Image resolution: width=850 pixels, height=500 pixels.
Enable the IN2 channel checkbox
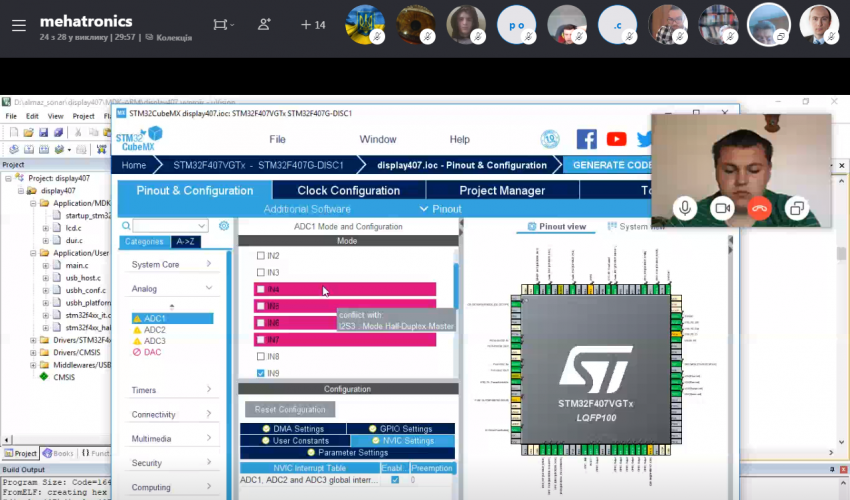(261, 255)
